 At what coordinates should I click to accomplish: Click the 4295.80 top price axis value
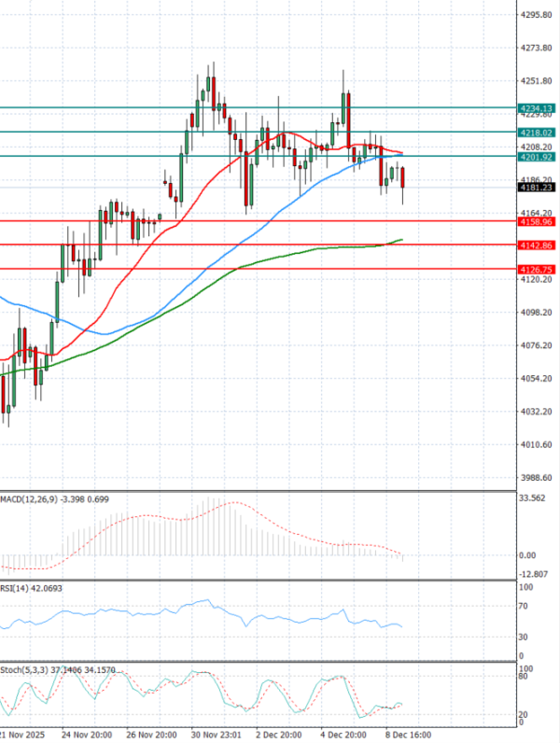coord(538,15)
